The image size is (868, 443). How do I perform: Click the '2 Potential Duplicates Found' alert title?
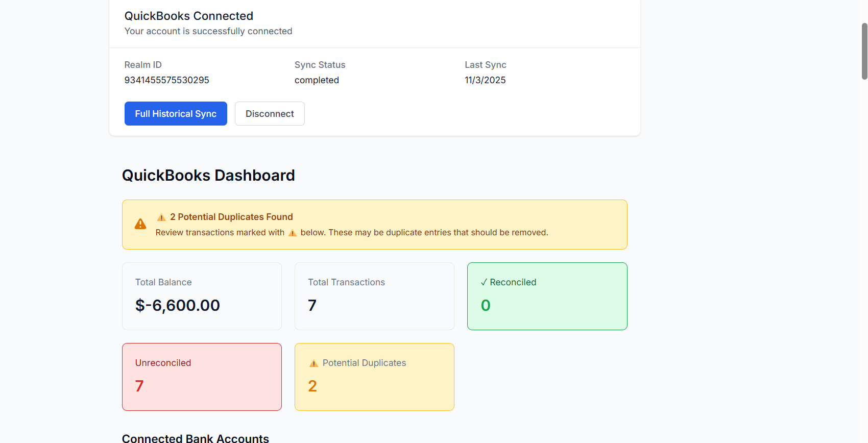point(231,217)
